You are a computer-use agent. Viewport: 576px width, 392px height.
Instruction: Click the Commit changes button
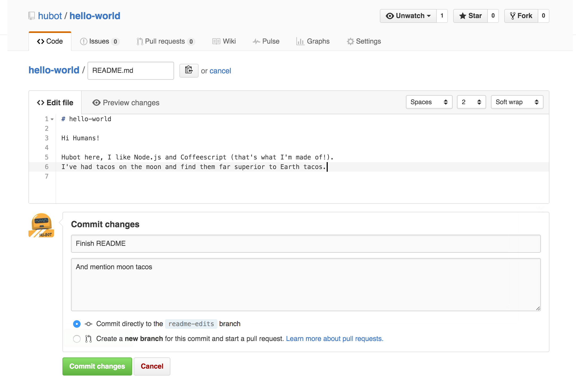(97, 366)
